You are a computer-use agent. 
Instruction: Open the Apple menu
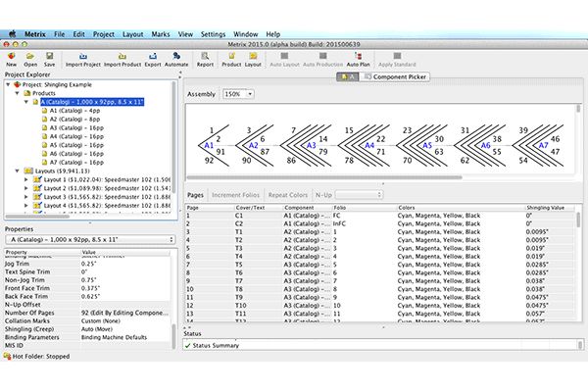13,34
